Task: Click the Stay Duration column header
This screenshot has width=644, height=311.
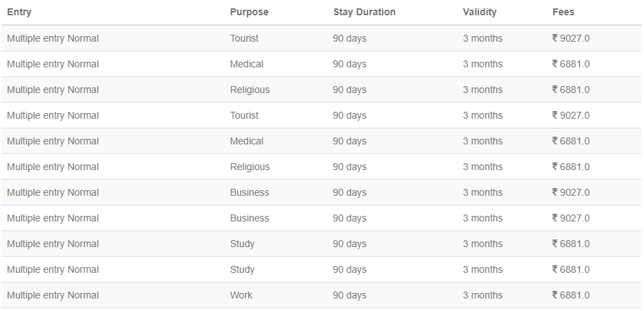Action: point(365,12)
